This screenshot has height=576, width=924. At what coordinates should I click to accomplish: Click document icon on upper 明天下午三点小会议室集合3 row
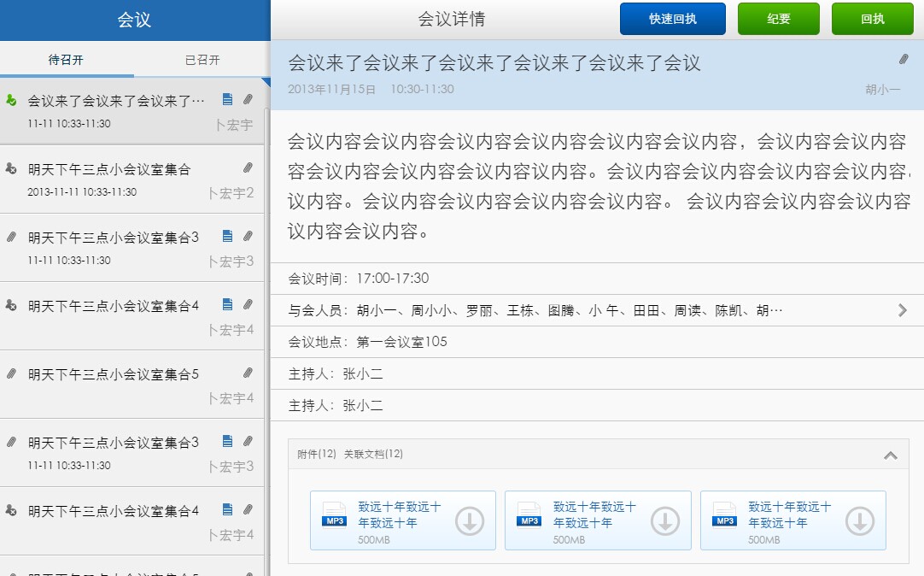tap(227, 237)
